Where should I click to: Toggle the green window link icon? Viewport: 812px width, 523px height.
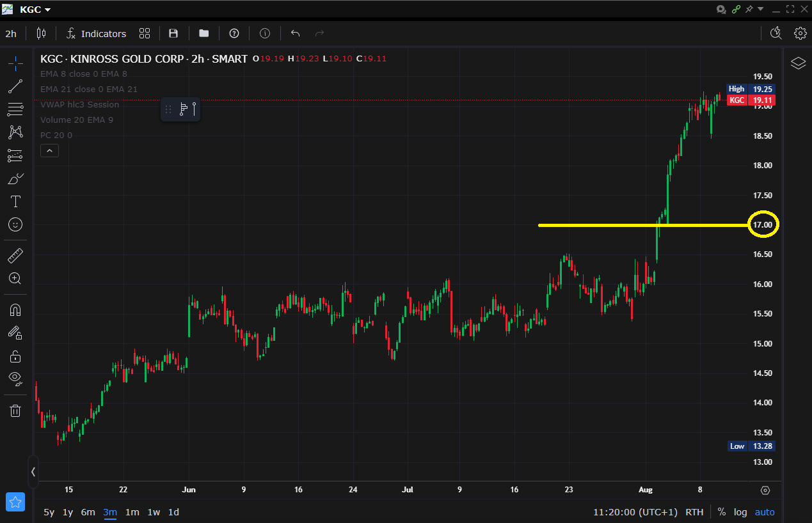[x=736, y=9]
